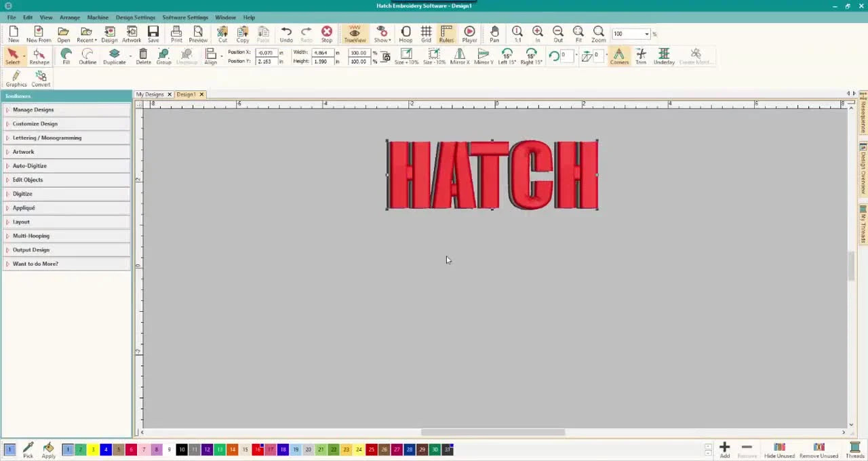Select the Pan hand tool
This screenshot has height=461, width=868.
pos(494,34)
